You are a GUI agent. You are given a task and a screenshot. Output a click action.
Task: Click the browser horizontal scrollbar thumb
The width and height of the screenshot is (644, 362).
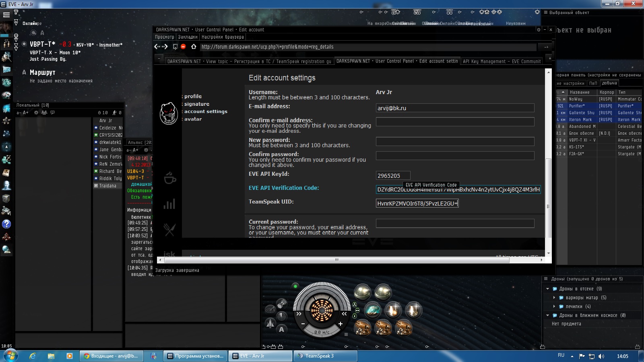(336, 260)
